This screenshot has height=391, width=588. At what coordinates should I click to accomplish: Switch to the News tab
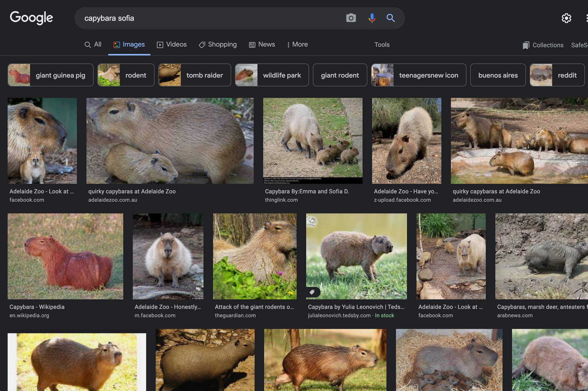click(x=262, y=44)
